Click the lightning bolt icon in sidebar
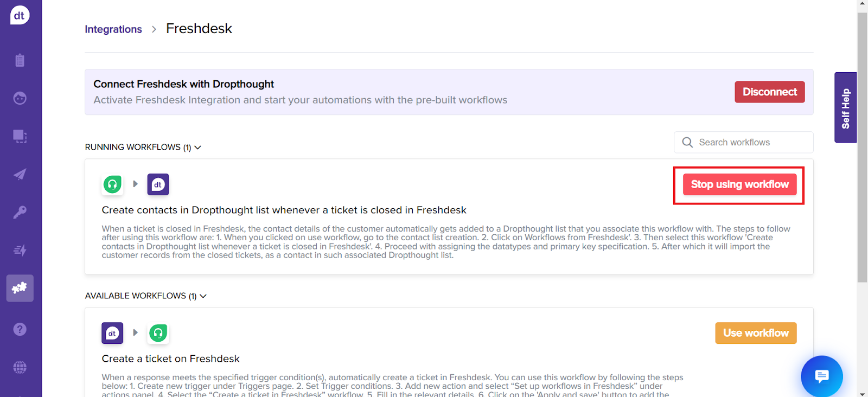This screenshot has height=397, width=868. click(20, 250)
